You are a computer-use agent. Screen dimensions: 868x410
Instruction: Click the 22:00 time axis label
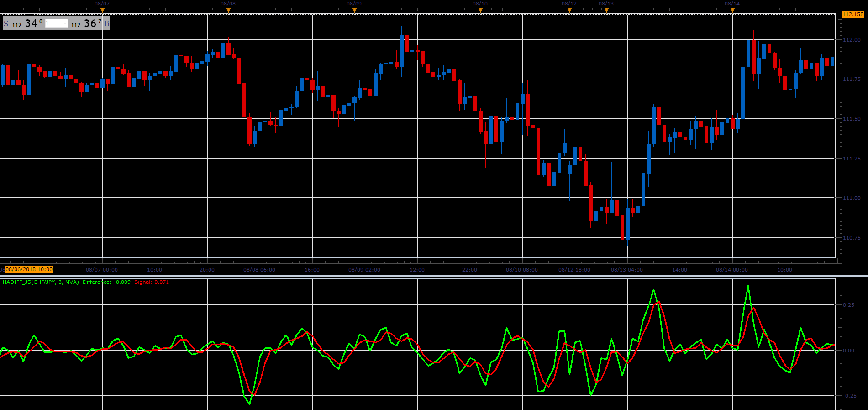(x=469, y=270)
